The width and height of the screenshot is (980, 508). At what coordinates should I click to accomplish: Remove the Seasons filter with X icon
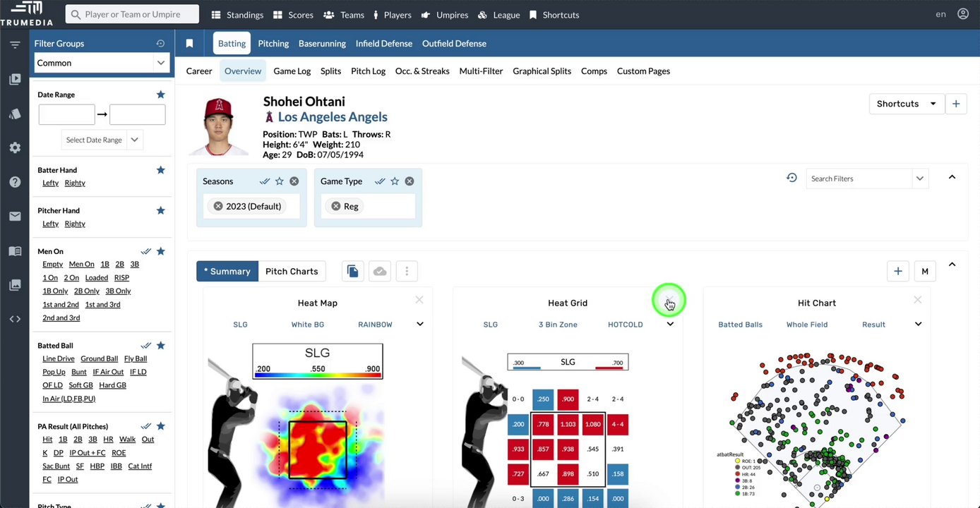tap(294, 181)
